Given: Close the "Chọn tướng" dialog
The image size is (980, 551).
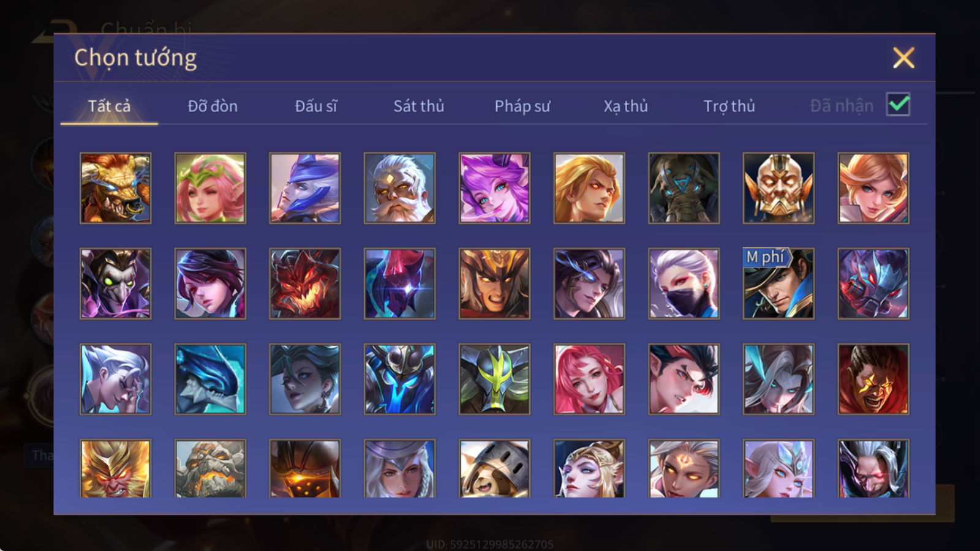Looking at the screenshot, I should (903, 58).
